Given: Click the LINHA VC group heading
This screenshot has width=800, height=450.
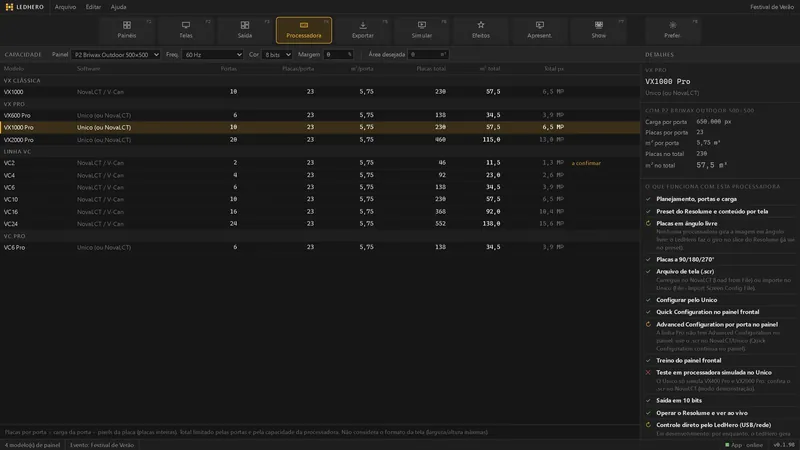Looking at the screenshot, I should (17, 152).
